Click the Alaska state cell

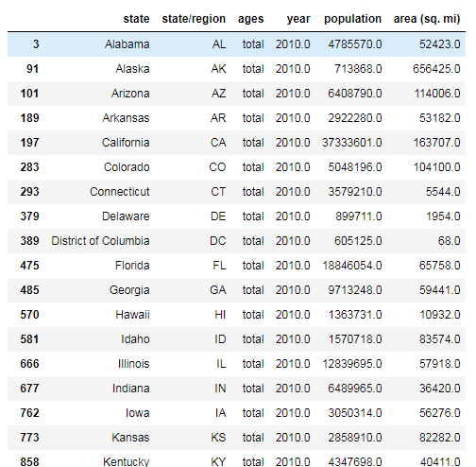coord(132,69)
